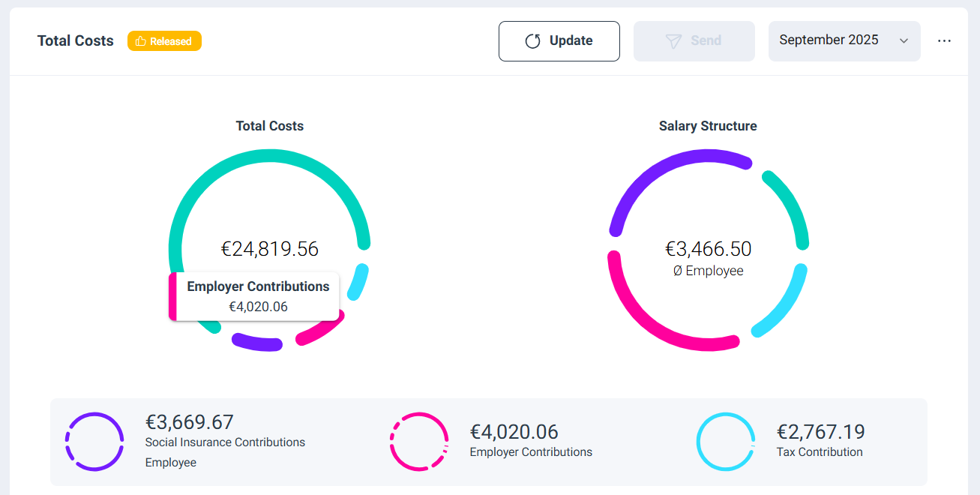The height and width of the screenshot is (495, 980).
Task: Click the disabled Send button
Action: pos(694,41)
